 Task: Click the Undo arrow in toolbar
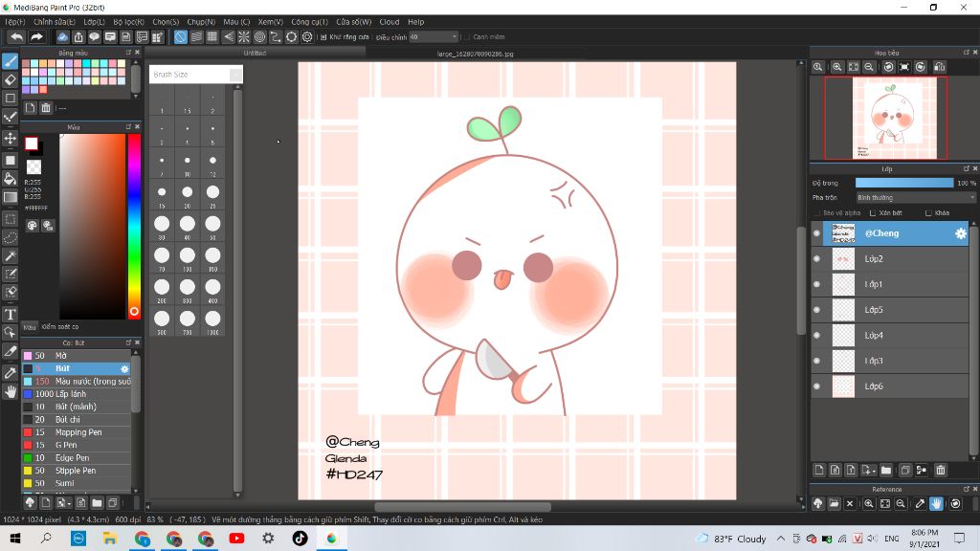[17, 37]
